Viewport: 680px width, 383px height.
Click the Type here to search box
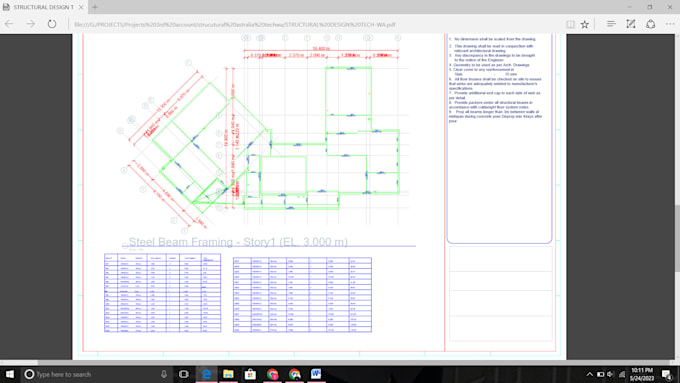click(95, 374)
